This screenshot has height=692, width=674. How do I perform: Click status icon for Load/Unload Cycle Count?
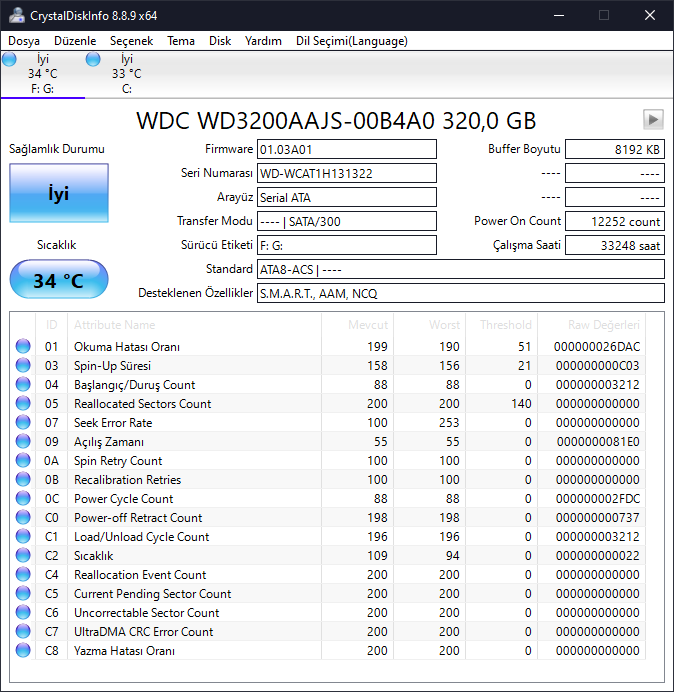(23, 536)
